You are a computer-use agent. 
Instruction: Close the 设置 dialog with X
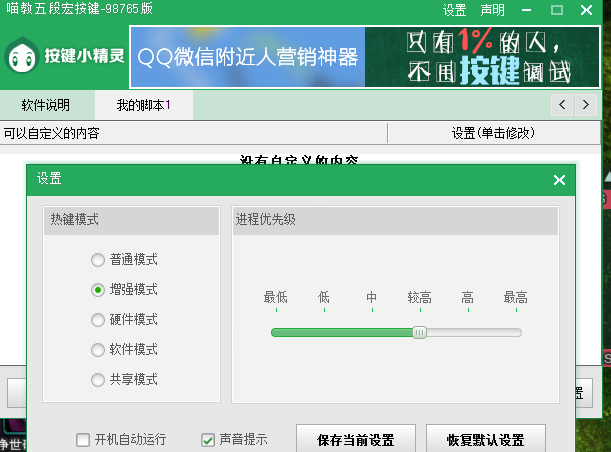(x=559, y=180)
